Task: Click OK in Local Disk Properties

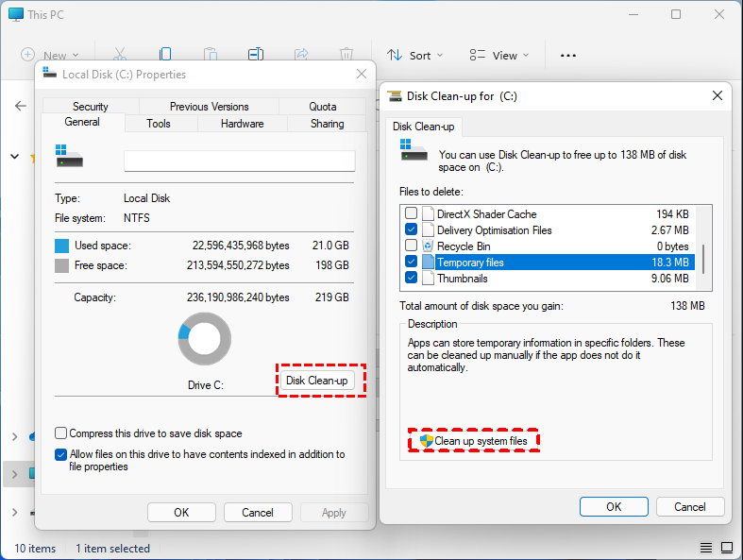Action: point(181,512)
